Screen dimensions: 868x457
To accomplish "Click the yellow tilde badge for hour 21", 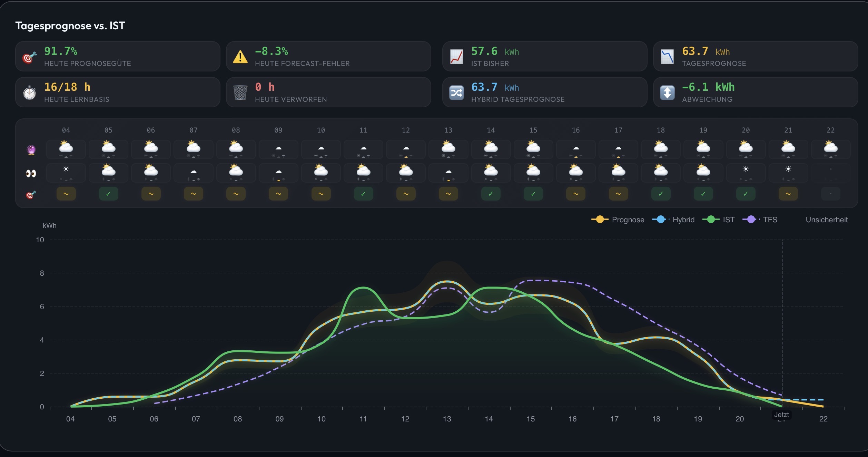I will pos(788,194).
